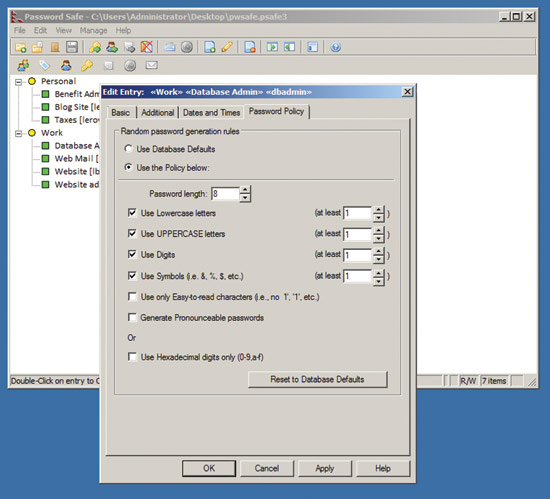Collapse the Work group in tree
Viewport: 550px width, 499px height.
click(x=19, y=133)
